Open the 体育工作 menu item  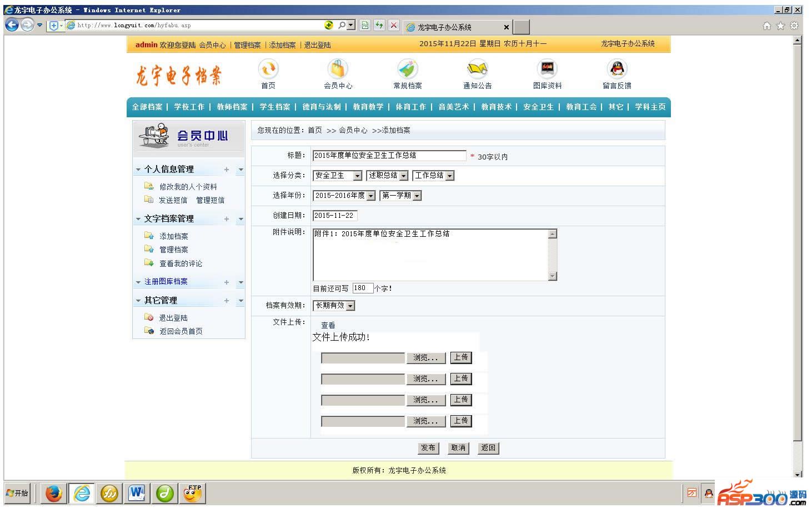[411, 107]
